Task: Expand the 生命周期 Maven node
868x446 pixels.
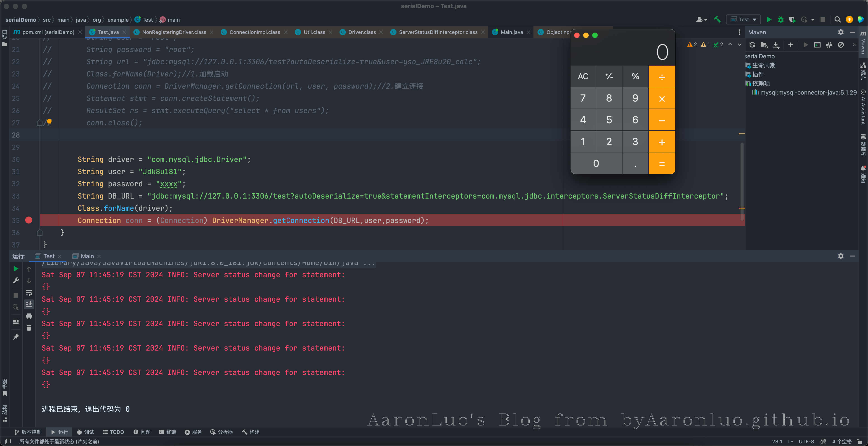Action: click(x=763, y=65)
